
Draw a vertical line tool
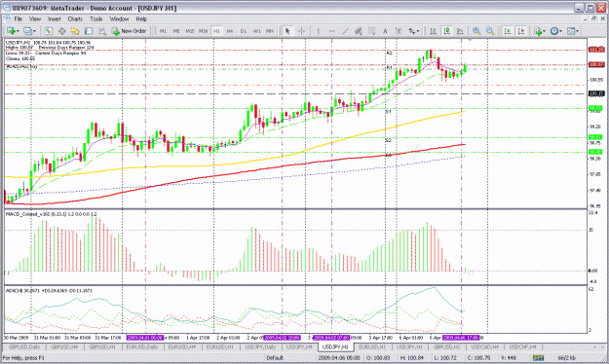click(x=318, y=31)
